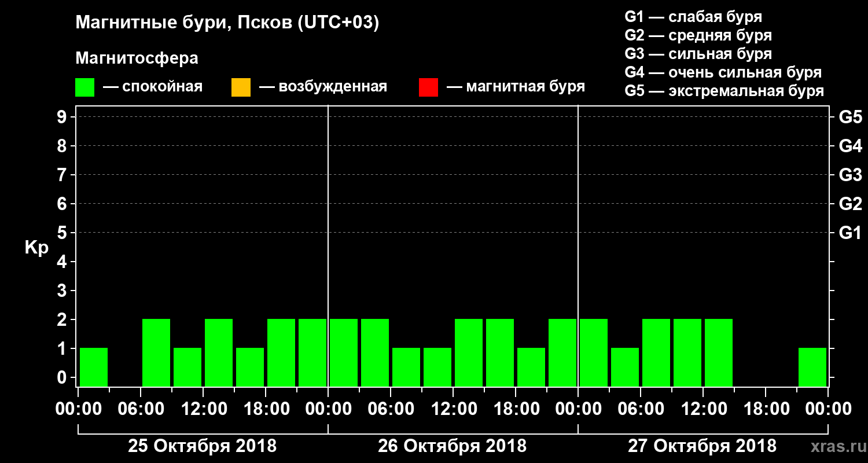Select the 'G1 — слабая буря' line
The height and width of the screenshot is (463, 868).
pyautogui.click(x=693, y=17)
